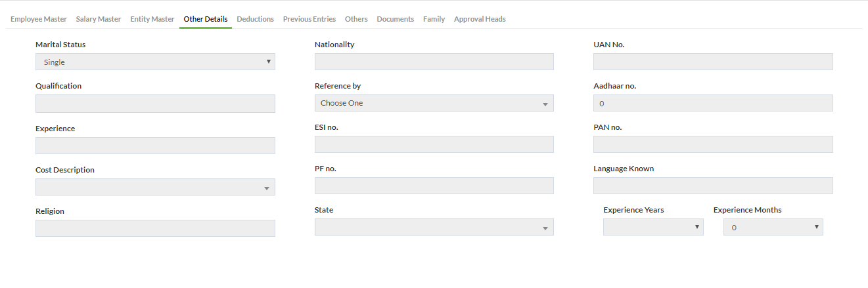The height and width of the screenshot is (288, 868).
Task: Expand the Reference by dropdown
Action: pyautogui.click(x=434, y=103)
